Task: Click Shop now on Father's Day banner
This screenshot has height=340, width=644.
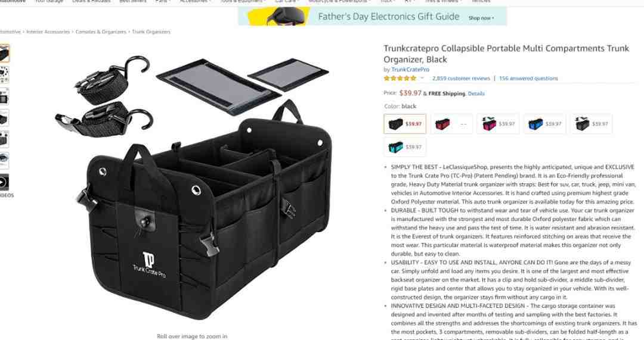Action: (x=481, y=18)
